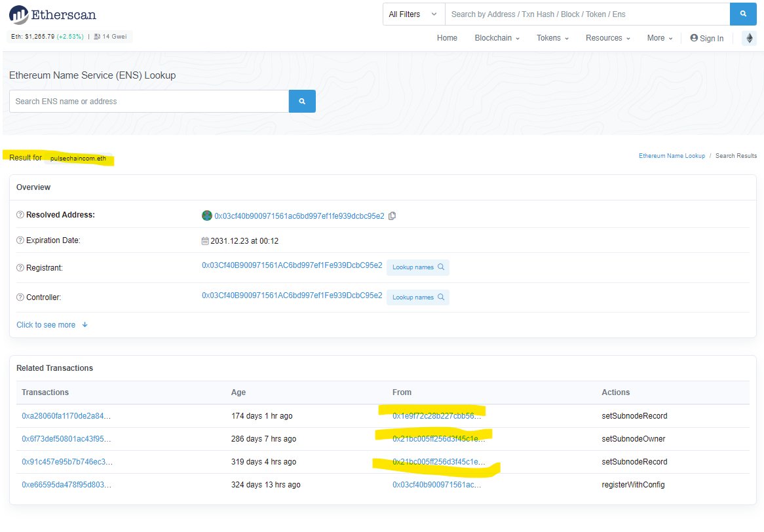Click the Expiration Date help icon
Viewport: 764px width, 532px height.
coord(20,240)
